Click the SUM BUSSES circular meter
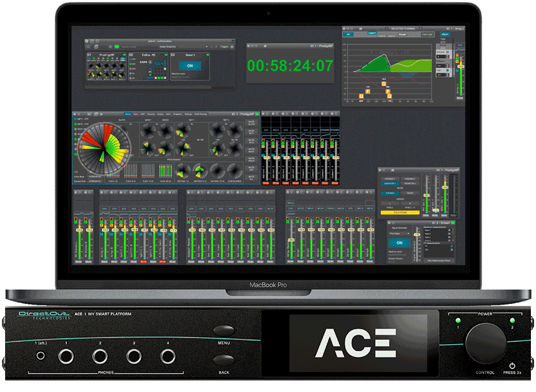The image size is (536, 392). click(235, 171)
